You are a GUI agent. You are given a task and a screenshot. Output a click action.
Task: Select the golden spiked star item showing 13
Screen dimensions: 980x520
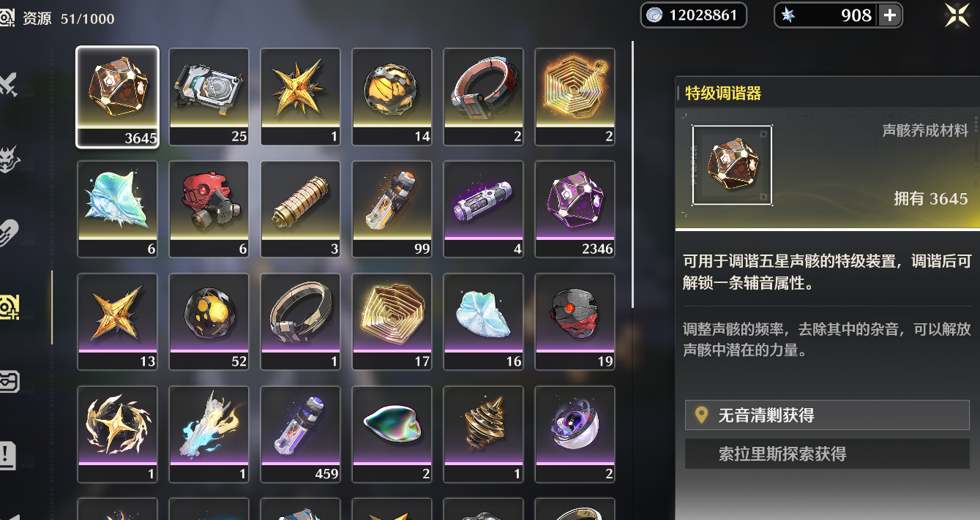pos(117,322)
